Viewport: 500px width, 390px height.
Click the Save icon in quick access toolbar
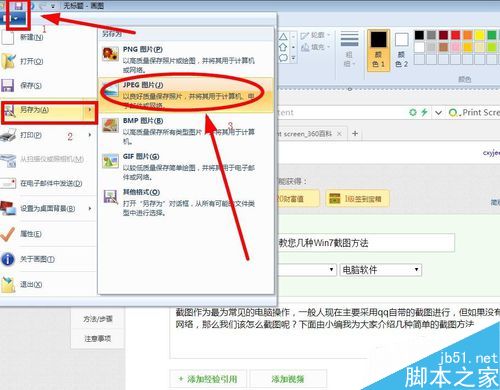(19, 6)
